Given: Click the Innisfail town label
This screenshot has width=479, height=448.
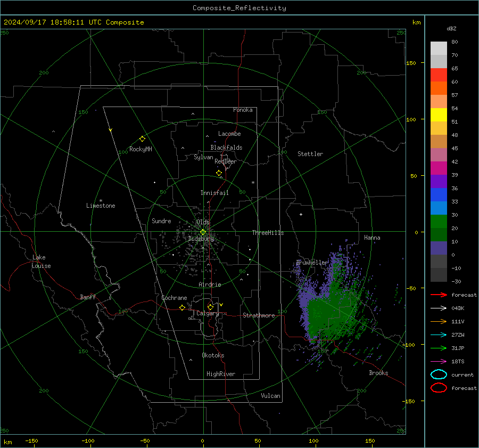Looking at the screenshot, I should click(x=214, y=193).
